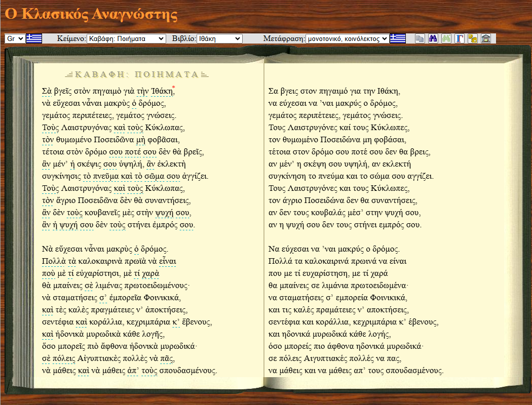Click the word πρωτοειδωμένα in the translation
532x405 pixels.
(x=378, y=286)
